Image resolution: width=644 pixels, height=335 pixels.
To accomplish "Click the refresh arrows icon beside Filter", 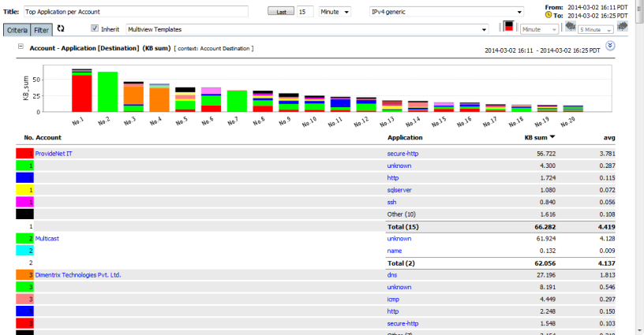I will pos(61,28).
